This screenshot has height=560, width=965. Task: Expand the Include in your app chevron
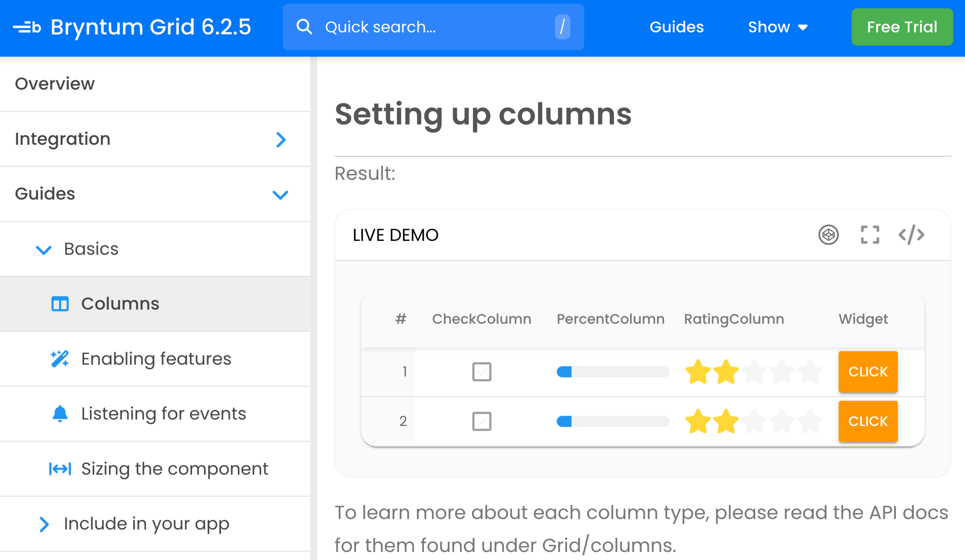[x=44, y=524]
